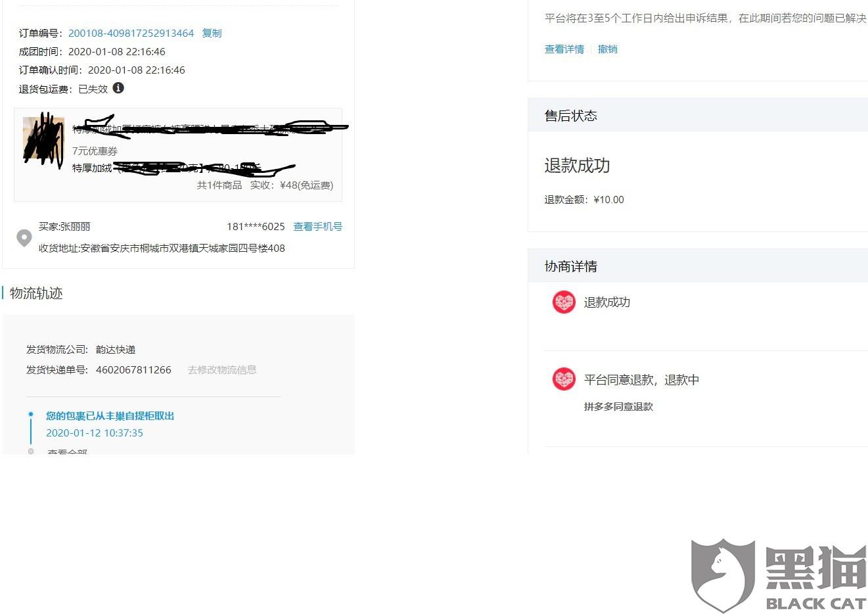Screen dimensions: 868x614
Task: Select tracking number 4602067811266
Action: pyautogui.click(x=133, y=370)
